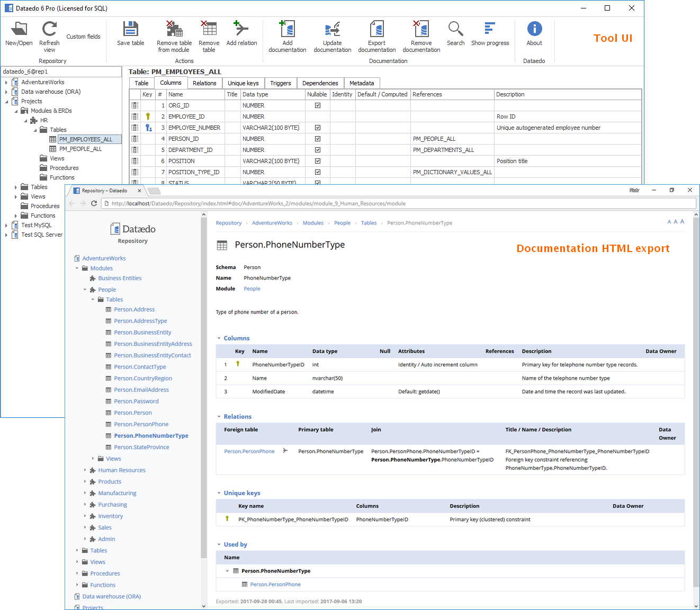
Task: Select PM_PEOPLE_ALL table in tree
Action: click(80, 149)
